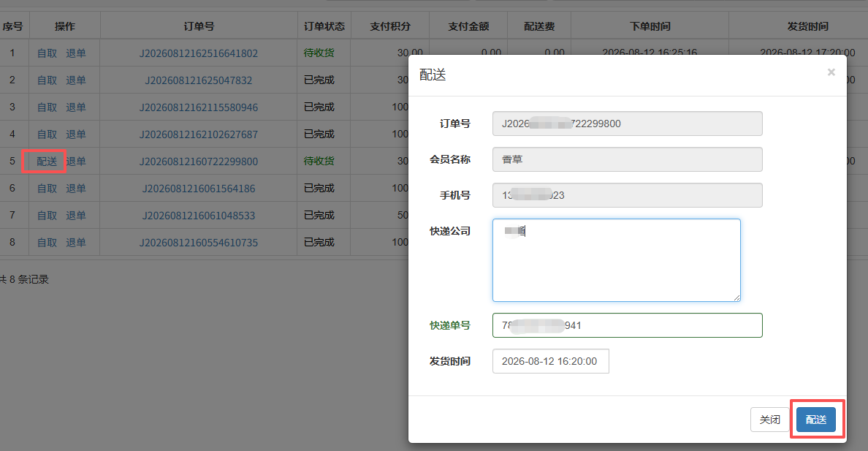This screenshot has width=868, height=451.
Task: Click the 共 8 条记录 record count
Action: click(24, 279)
